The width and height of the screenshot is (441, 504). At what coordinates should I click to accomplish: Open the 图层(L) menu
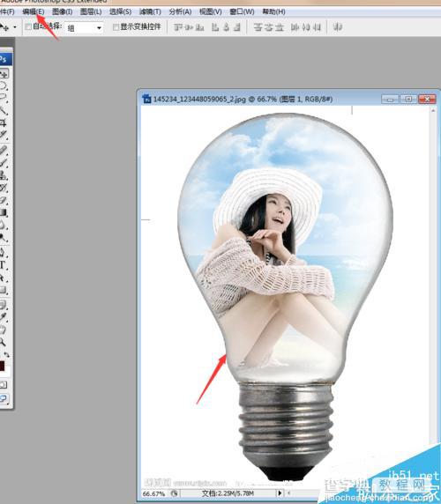click(x=91, y=11)
